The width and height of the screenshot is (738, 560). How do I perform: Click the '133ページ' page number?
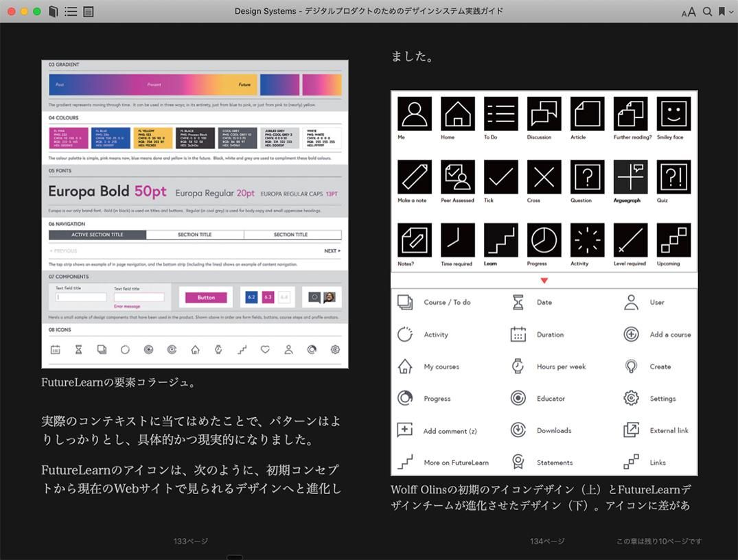click(x=191, y=541)
